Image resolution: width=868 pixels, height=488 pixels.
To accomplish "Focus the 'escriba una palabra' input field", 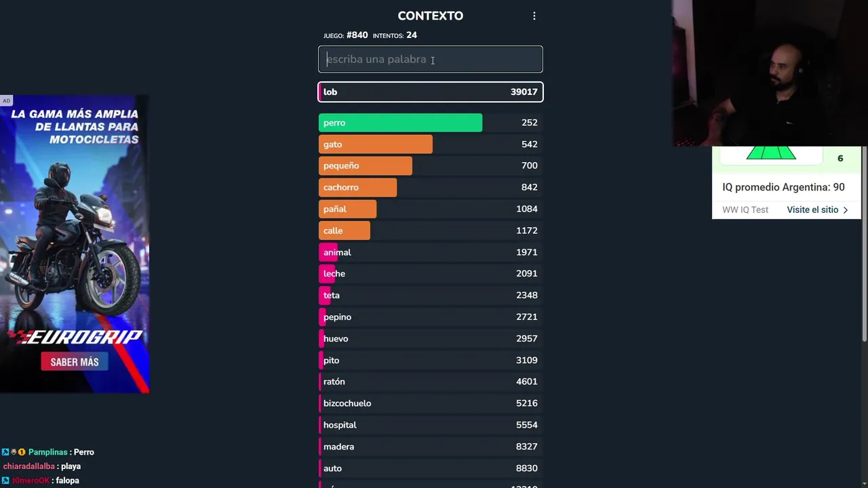I will click(430, 59).
